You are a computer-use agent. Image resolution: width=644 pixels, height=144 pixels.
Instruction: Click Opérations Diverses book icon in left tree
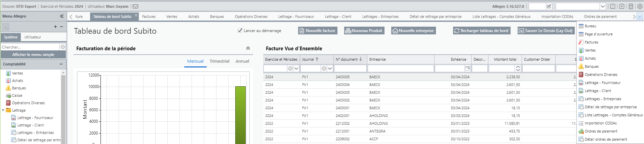pyautogui.click(x=8, y=103)
